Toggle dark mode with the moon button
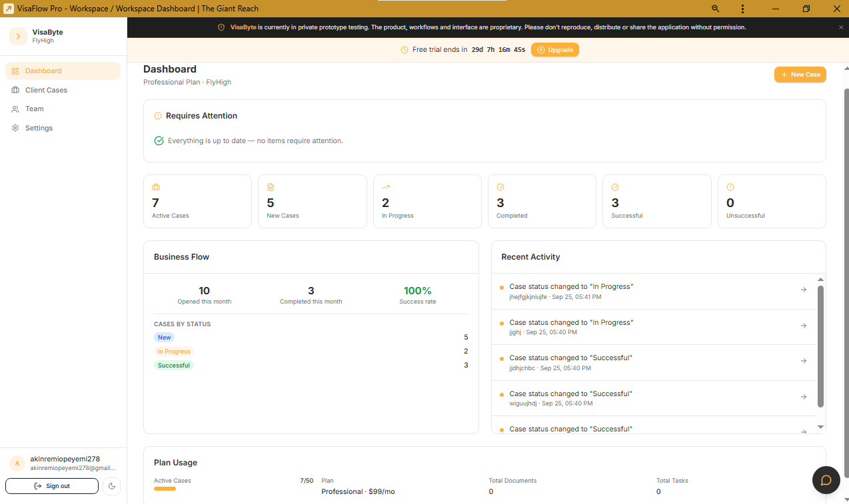This screenshot has width=849, height=504. [112, 486]
